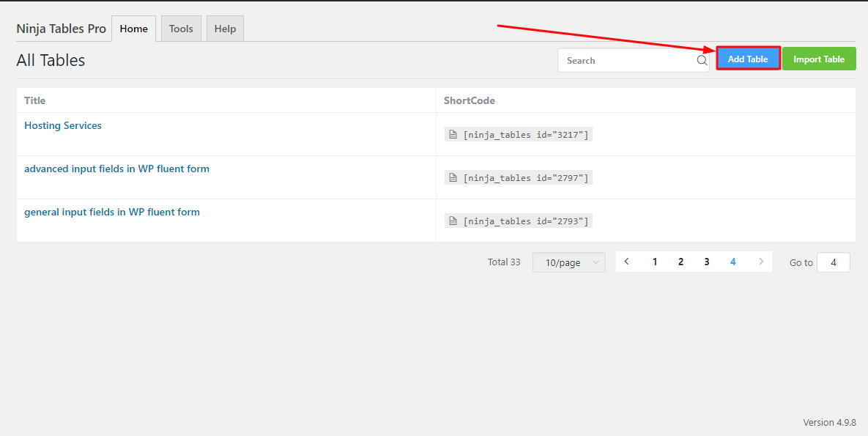Focus the Search input field
The width and height of the screenshot is (868, 436).
point(626,61)
